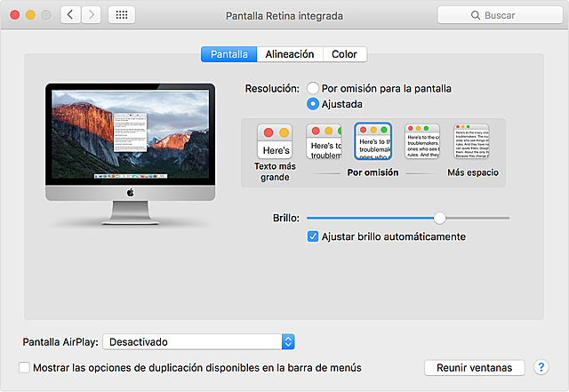Open the Pantalla AirPlay dropdown
The image size is (569, 392).
199,342
